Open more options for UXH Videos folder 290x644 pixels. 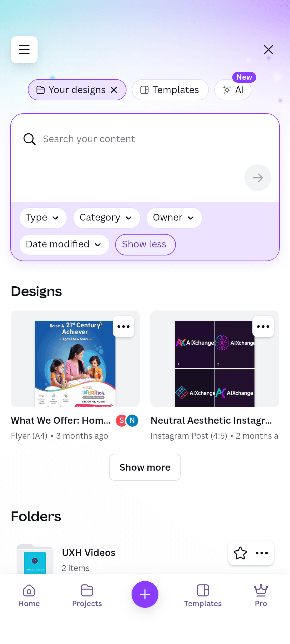click(262, 553)
